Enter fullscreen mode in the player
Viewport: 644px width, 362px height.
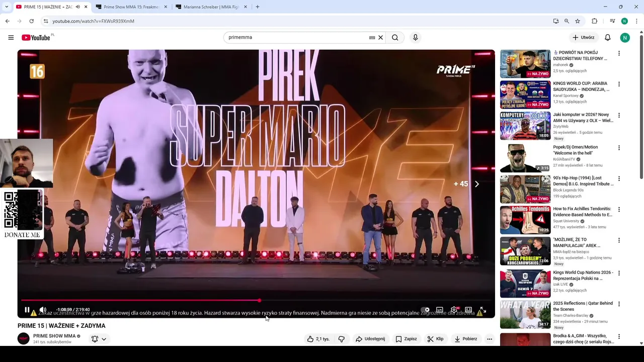[483, 310]
